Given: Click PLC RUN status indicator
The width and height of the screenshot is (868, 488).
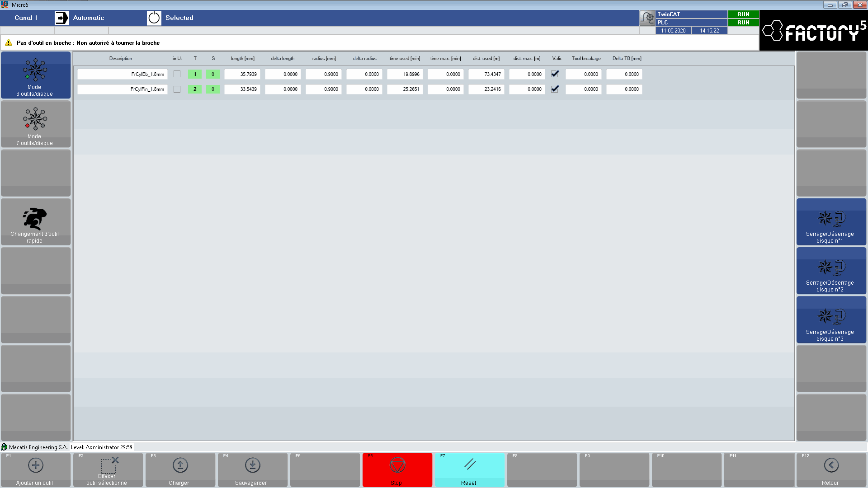Looking at the screenshot, I should (744, 22).
